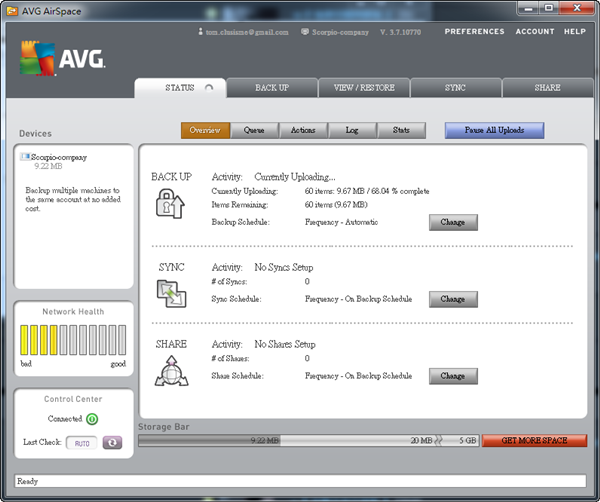This screenshot has height=502, width=600.
Task: Click the user account icon beside the email
Action: point(200,31)
